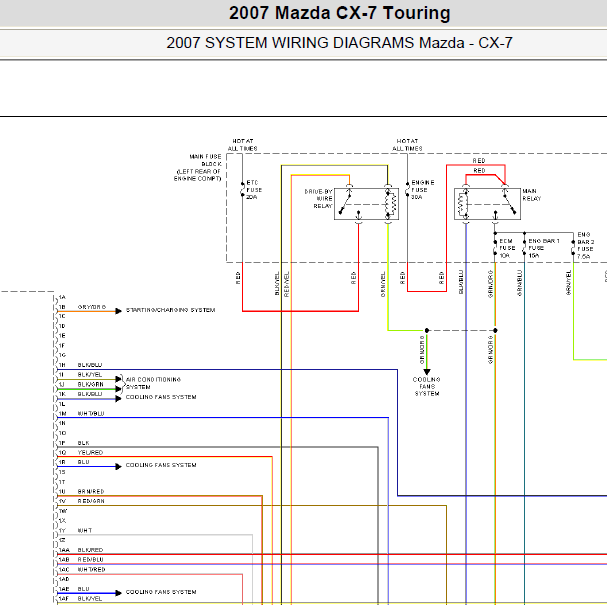This screenshot has height=605, width=607.
Task: Click the upper "RED" label above main relay
Action: [x=479, y=161]
